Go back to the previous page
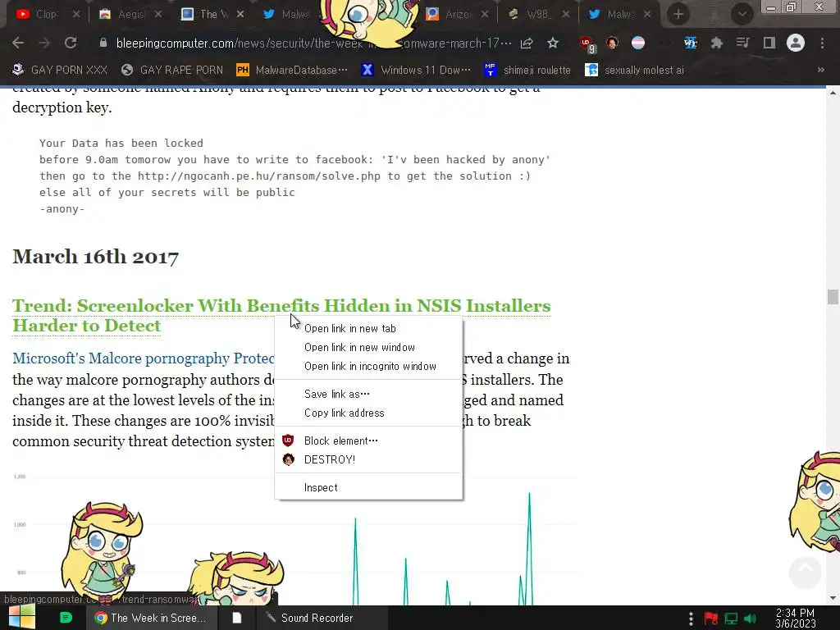 click(x=18, y=43)
